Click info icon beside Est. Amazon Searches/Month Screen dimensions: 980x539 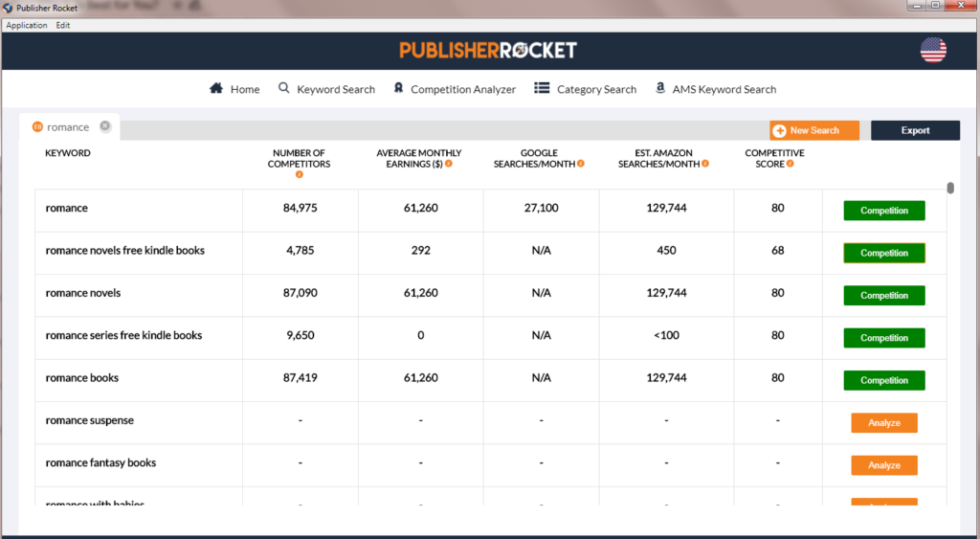coord(705,164)
